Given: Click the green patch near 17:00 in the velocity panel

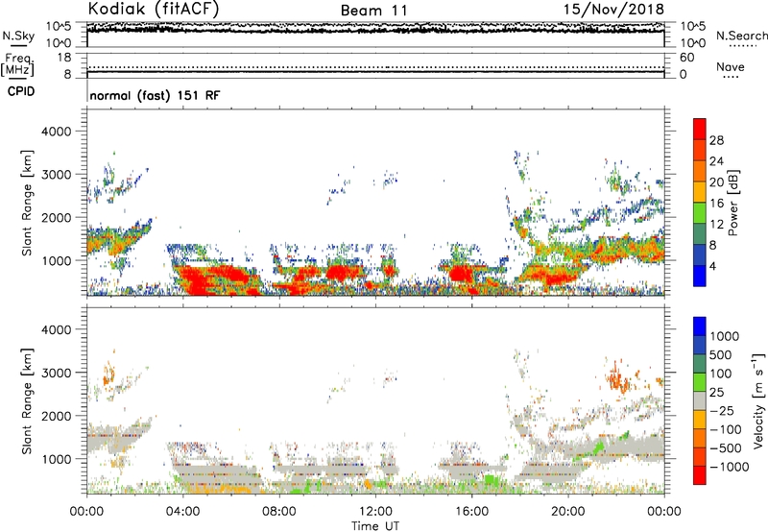Looking at the screenshot, I should pos(489,479).
